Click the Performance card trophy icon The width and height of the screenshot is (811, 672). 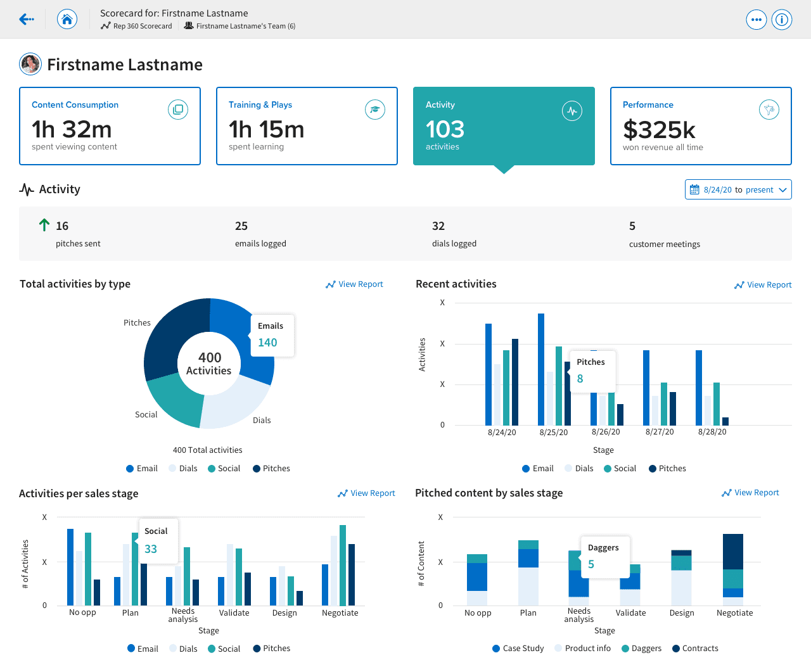(769, 110)
